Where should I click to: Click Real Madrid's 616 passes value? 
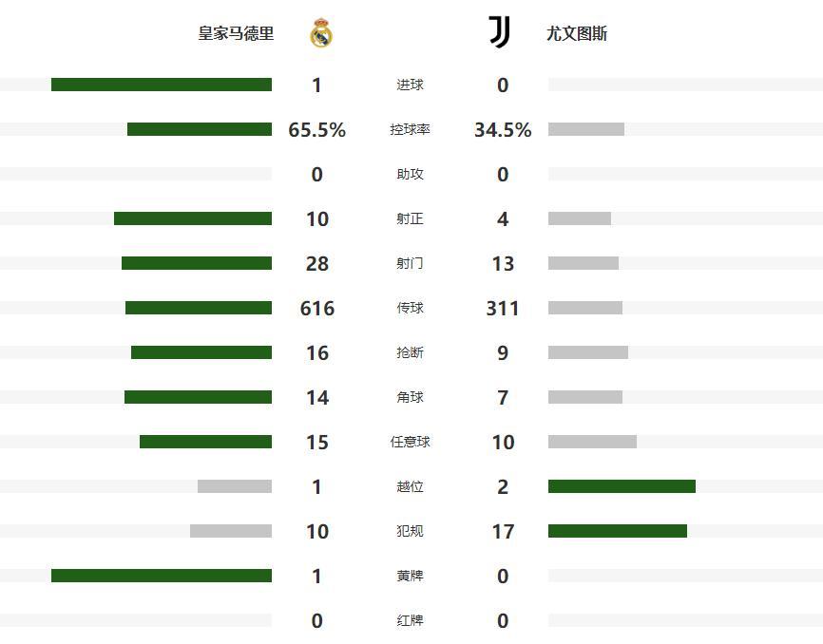316,309
